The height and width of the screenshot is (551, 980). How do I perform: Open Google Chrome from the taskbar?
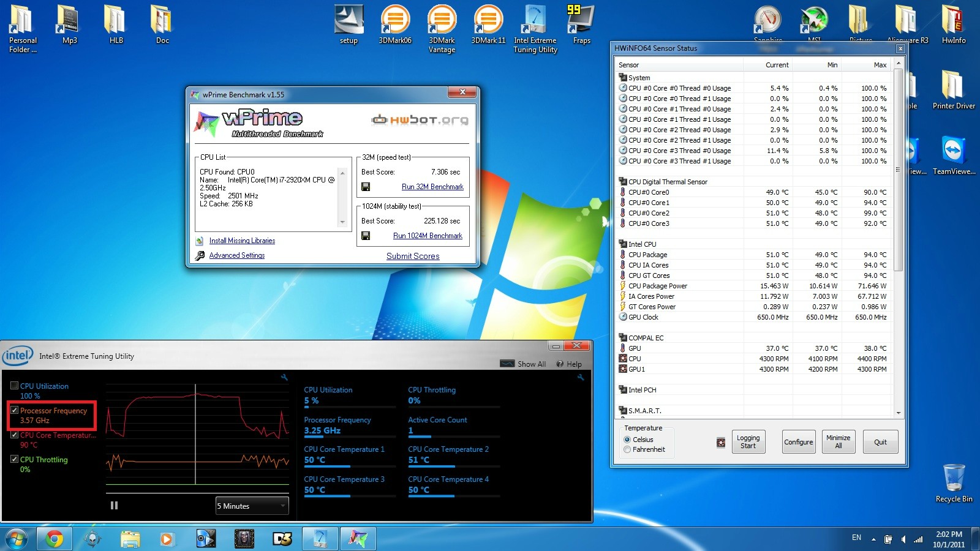55,539
